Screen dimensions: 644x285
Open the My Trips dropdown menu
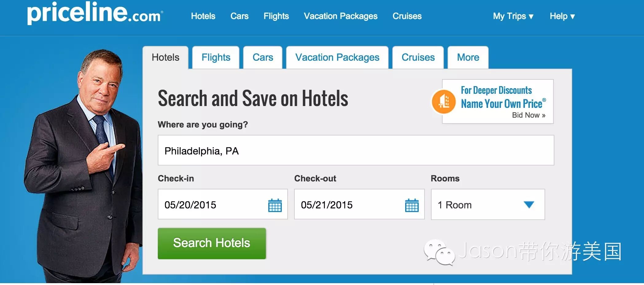click(513, 16)
